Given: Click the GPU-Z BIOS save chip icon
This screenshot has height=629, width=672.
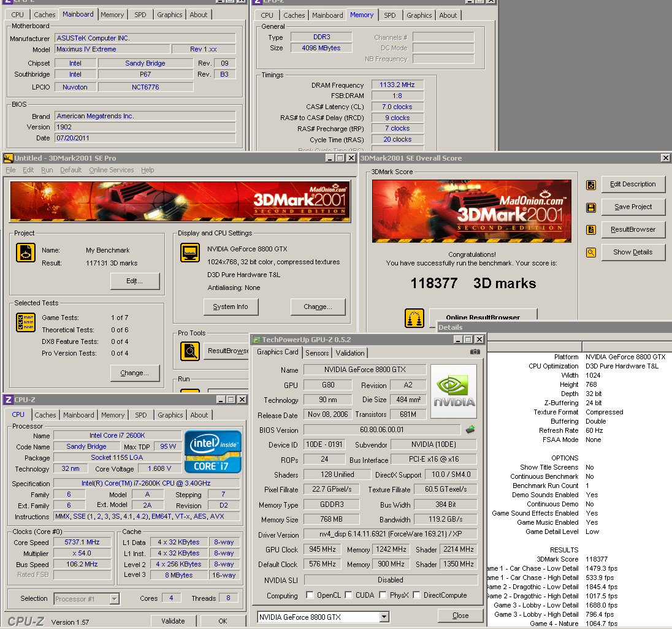Looking at the screenshot, I should coord(470,429).
